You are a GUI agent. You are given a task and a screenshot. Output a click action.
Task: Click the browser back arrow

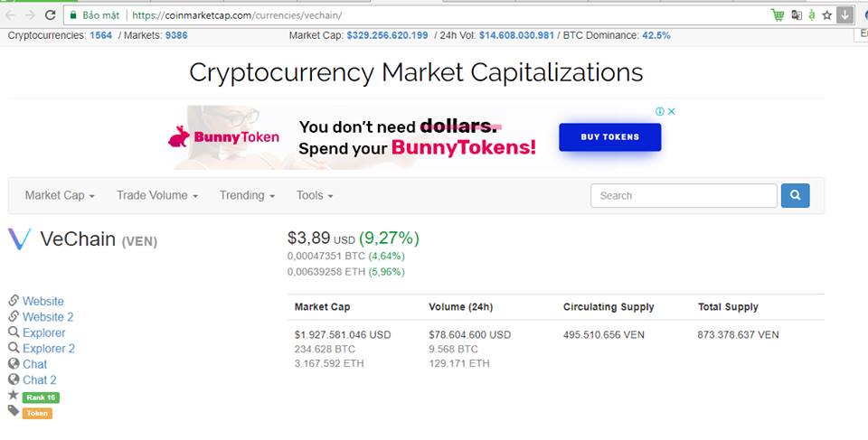click(x=10, y=15)
